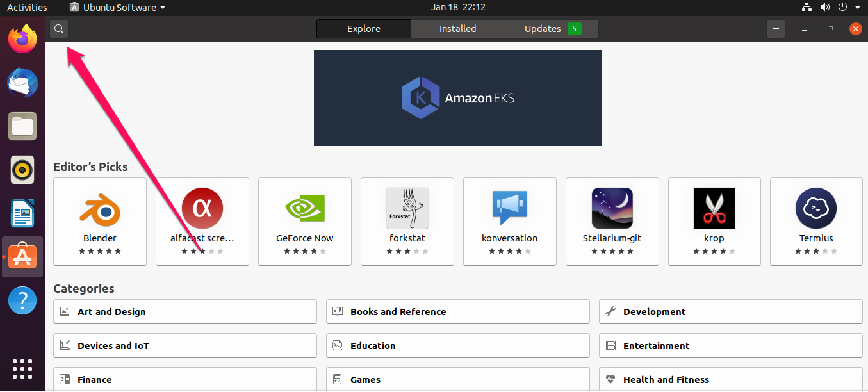Click the Blender app icon
The image size is (868, 392).
(100, 208)
